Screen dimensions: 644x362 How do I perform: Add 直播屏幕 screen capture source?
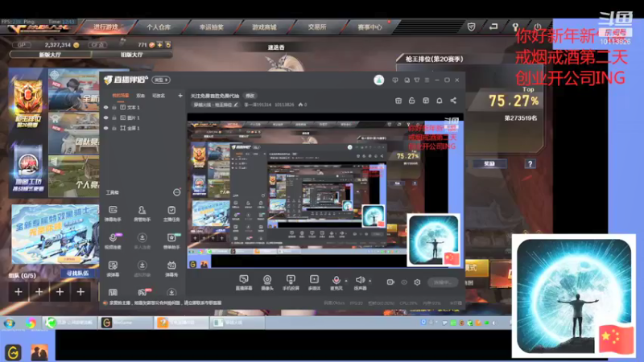click(x=244, y=282)
